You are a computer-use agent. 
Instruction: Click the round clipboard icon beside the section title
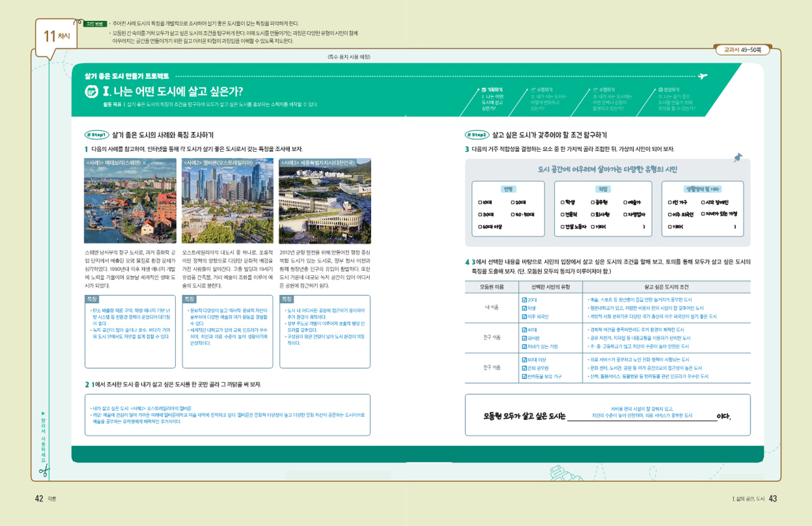91,91
